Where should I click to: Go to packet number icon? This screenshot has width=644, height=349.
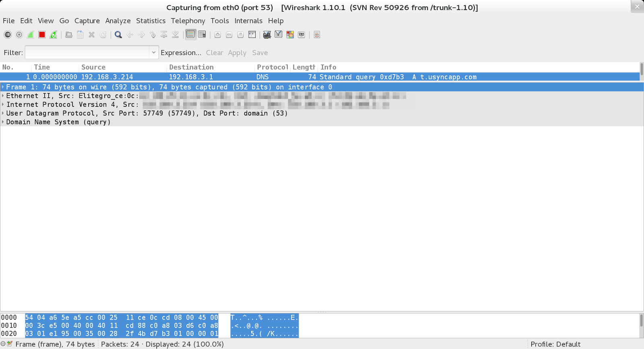[x=153, y=35]
